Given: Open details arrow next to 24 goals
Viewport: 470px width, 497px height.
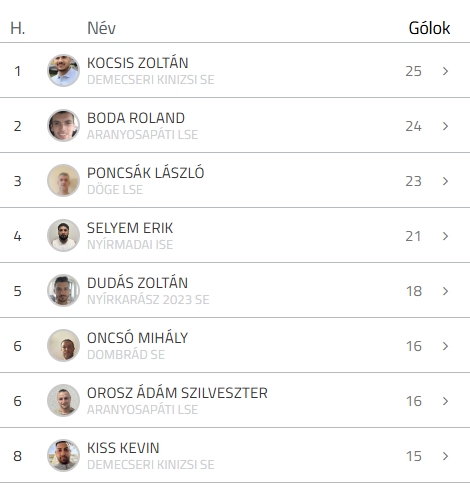Looking at the screenshot, I should tap(445, 126).
